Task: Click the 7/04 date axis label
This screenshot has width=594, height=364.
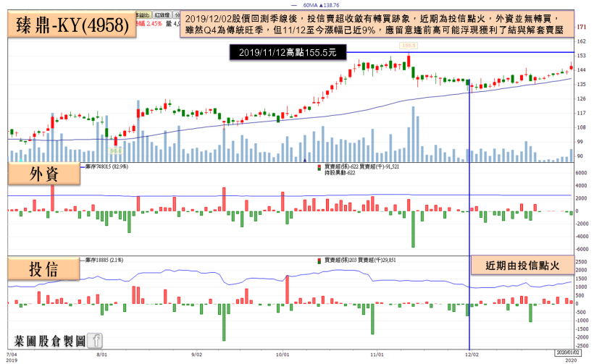Action: [12, 355]
